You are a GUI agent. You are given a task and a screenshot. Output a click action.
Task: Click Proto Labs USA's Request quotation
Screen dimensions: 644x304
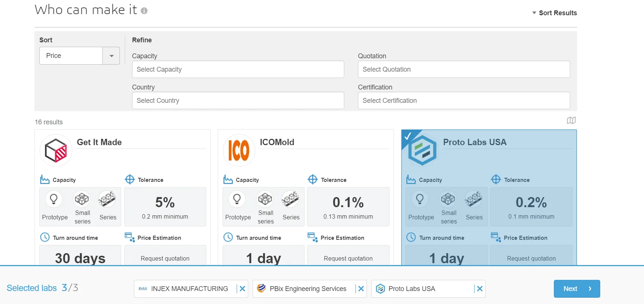(x=531, y=258)
